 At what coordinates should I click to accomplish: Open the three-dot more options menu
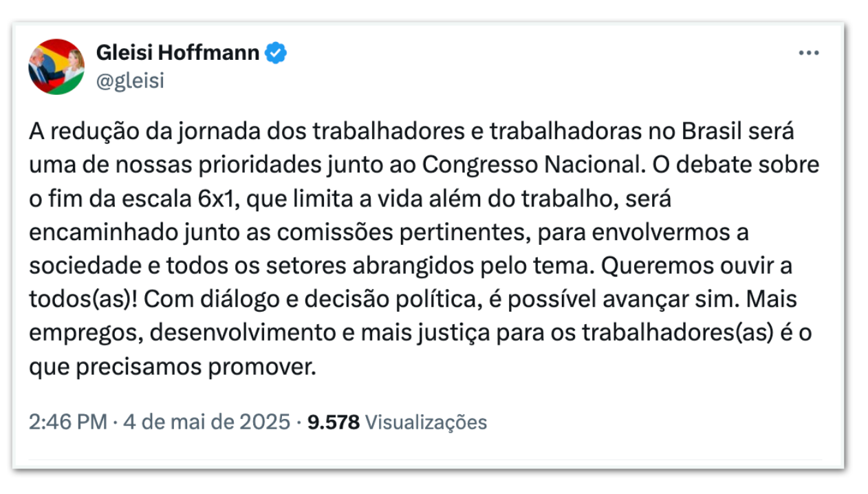(808, 54)
